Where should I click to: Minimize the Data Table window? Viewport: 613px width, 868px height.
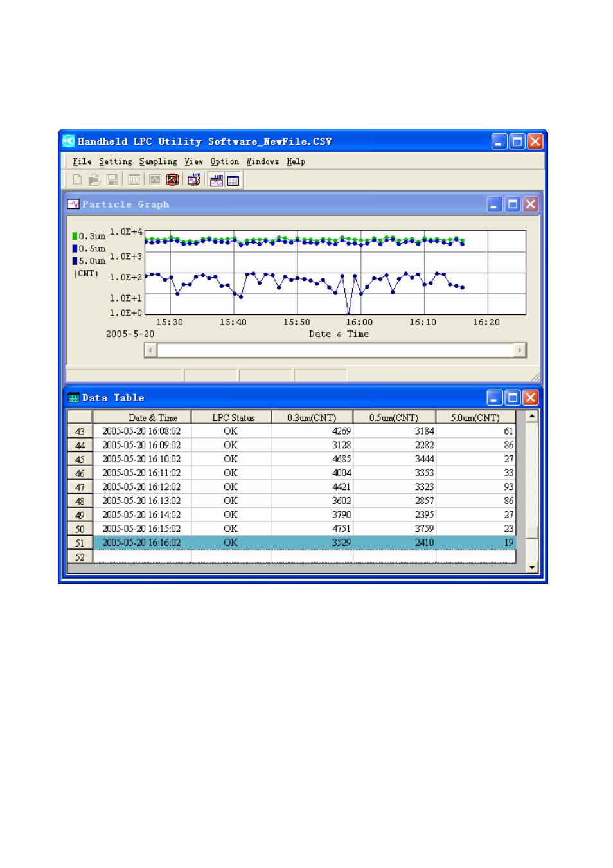pyautogui.click(x=495, y=398)
